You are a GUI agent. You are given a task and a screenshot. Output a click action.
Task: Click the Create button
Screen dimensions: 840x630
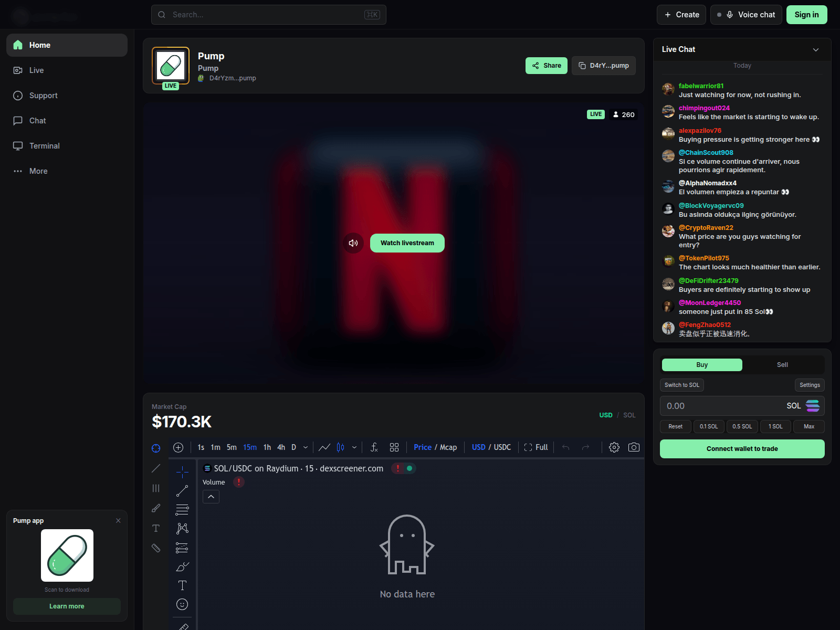click(681, 15)
